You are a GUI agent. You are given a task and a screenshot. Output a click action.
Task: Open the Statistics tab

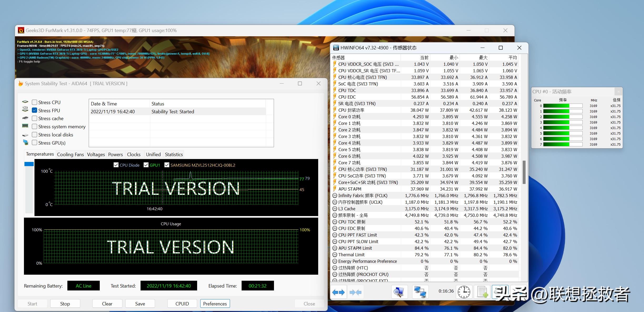coord(174,154)
